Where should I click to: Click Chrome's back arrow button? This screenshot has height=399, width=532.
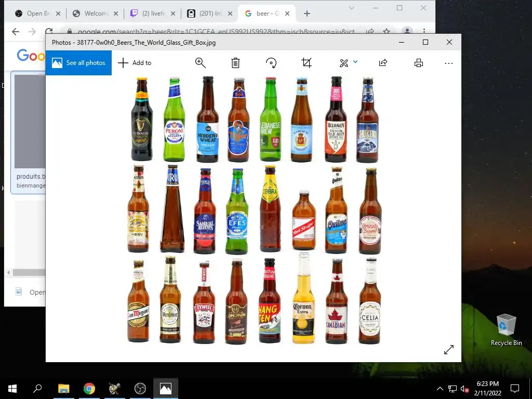pos(15,32)
